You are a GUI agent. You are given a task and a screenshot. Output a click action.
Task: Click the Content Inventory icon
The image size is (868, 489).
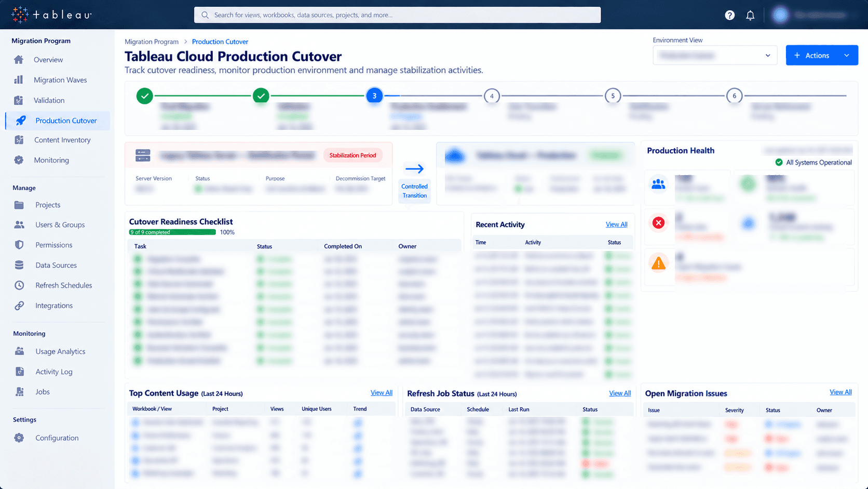(19, 140)
